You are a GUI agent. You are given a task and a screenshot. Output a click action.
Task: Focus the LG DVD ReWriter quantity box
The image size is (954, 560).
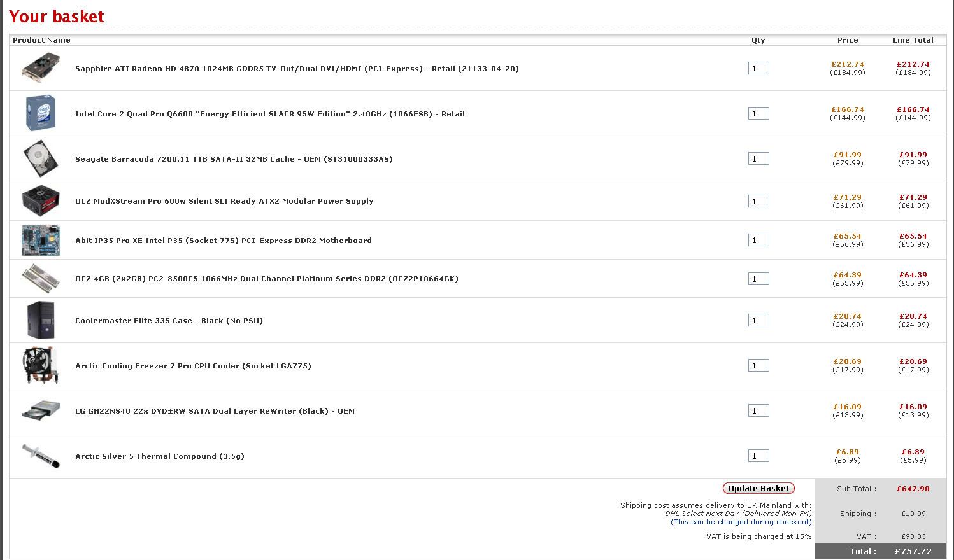pos(758,410)
